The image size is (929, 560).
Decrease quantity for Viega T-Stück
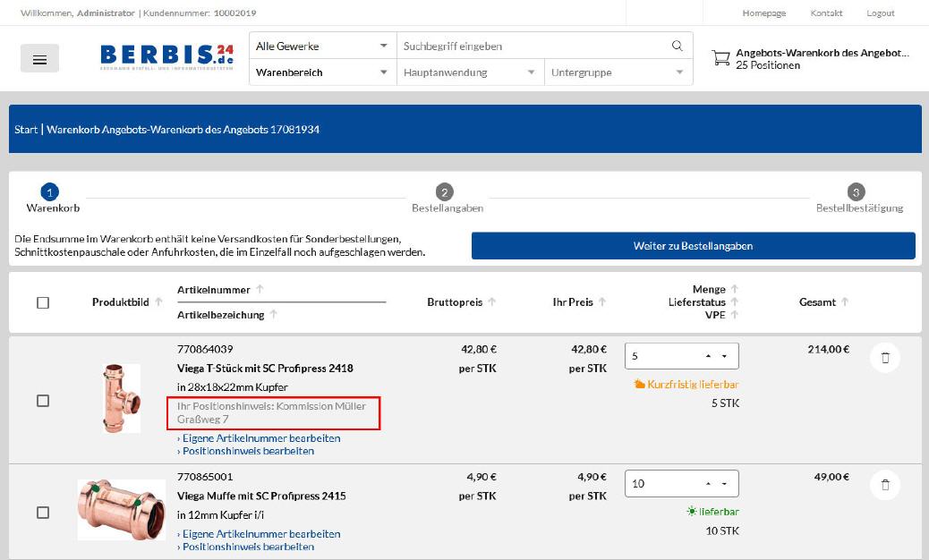click(724, 356)
